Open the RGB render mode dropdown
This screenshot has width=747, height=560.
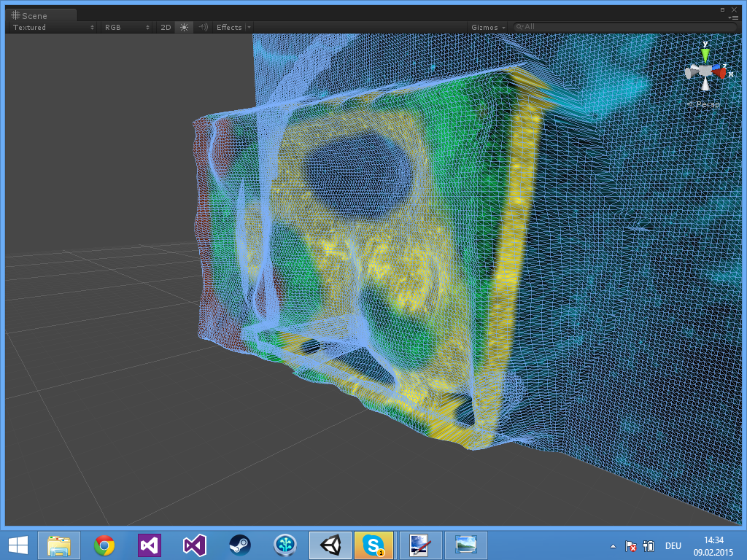point(127,27)
